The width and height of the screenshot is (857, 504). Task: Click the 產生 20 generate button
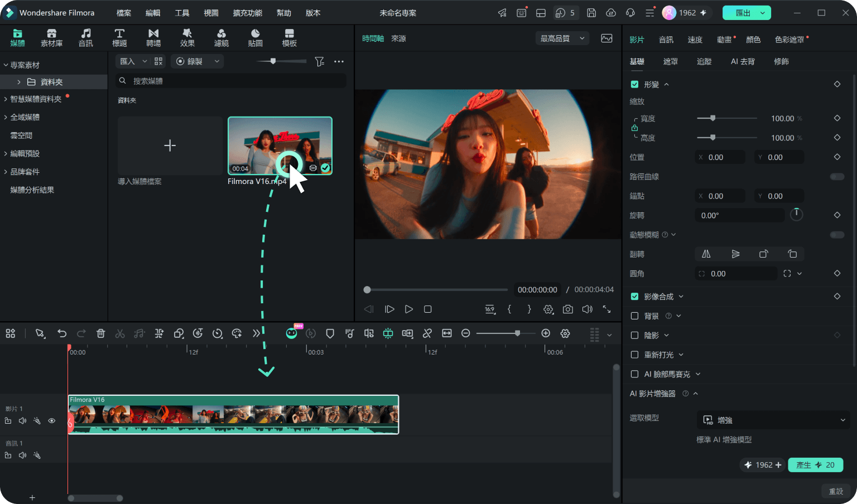coord(815,465)
